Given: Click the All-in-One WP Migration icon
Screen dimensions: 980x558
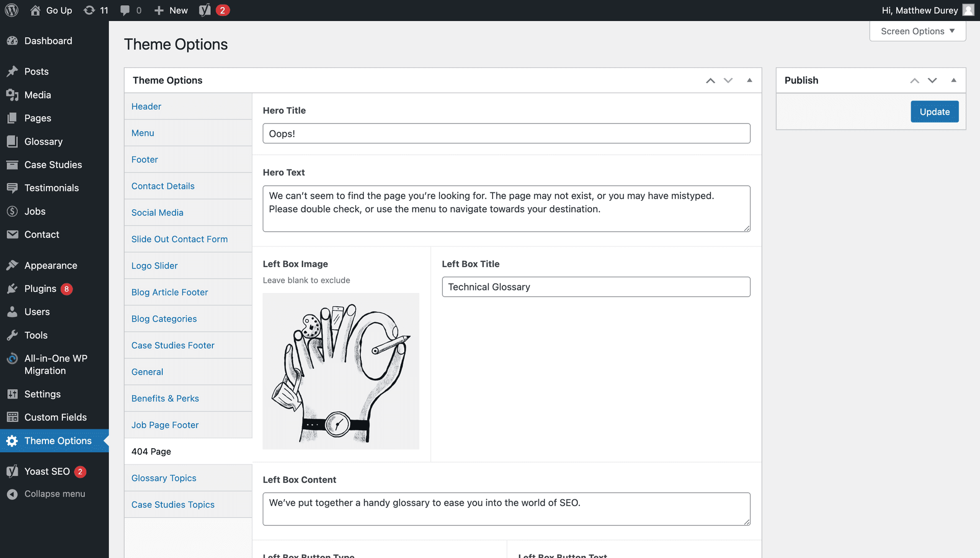Looking at the screenshot, I should coord(12,358).
